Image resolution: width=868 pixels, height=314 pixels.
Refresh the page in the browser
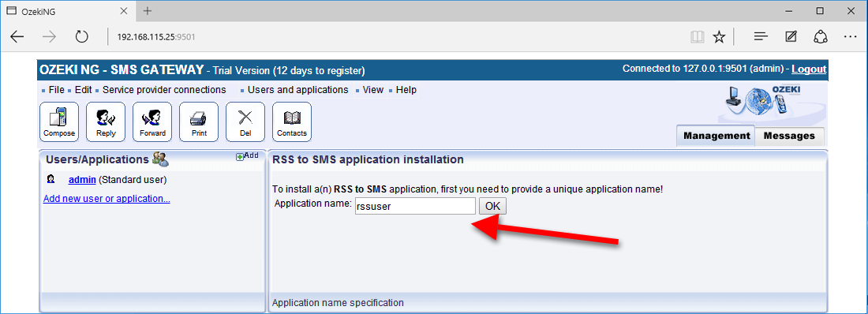(82, 37)
